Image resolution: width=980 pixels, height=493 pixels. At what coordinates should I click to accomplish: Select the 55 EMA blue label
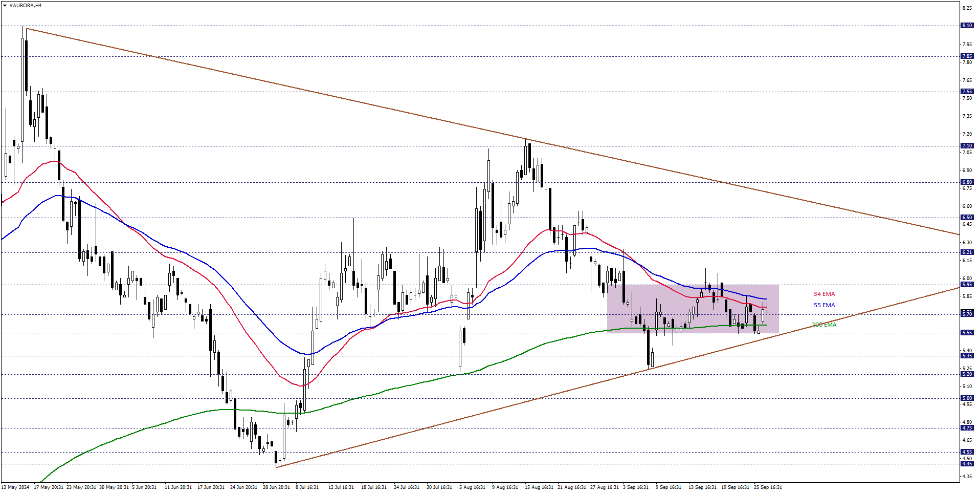point(824,305)
